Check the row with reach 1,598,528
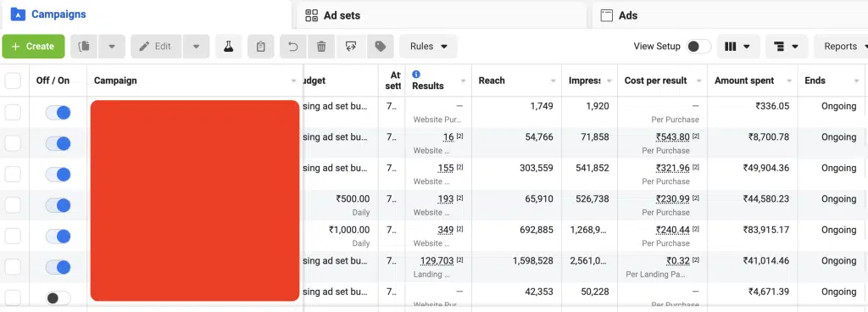The width and height of the screenshot is (868, 312). point(13,268)
